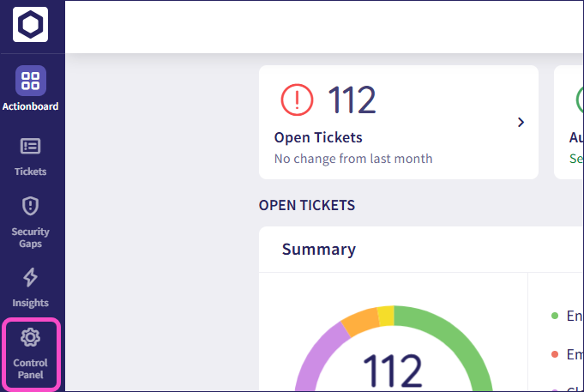Click the Open Tickets card title
Viewport: 584px width, 392px height.
coord(318,137)
